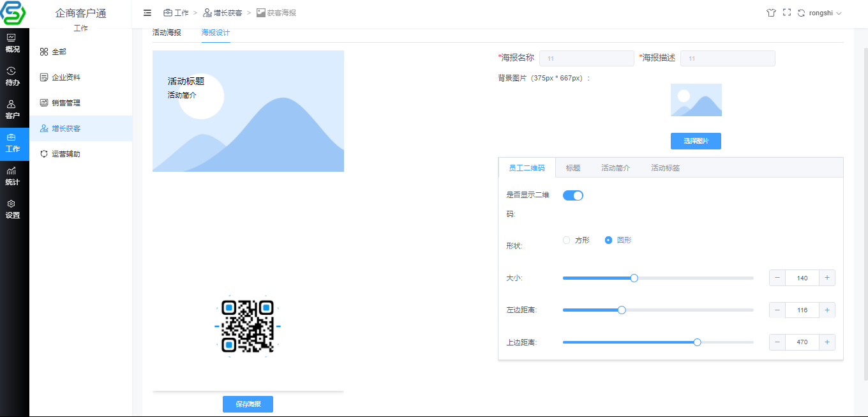The width and height of the screenshot is (868, 417).
Task: Increase 大小 value with plus
Action: tap(827, 278)
